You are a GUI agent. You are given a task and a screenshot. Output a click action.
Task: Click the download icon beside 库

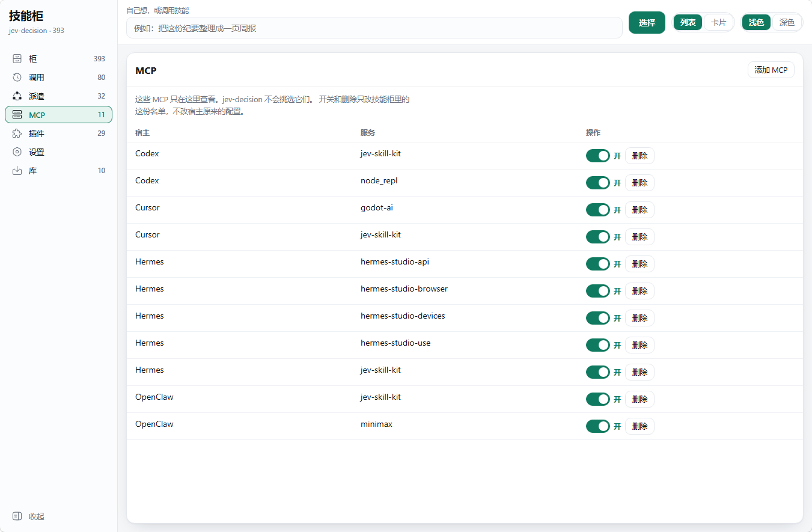pyautogui.click(x=17, y=171)
